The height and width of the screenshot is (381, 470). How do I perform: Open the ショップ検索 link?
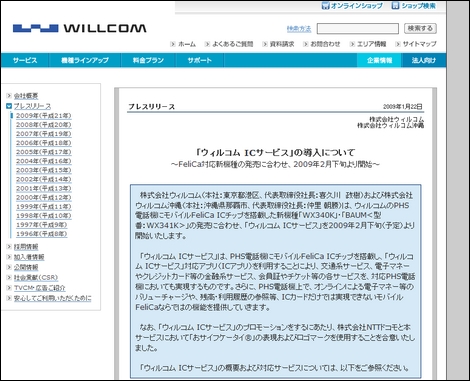(418, 6)
